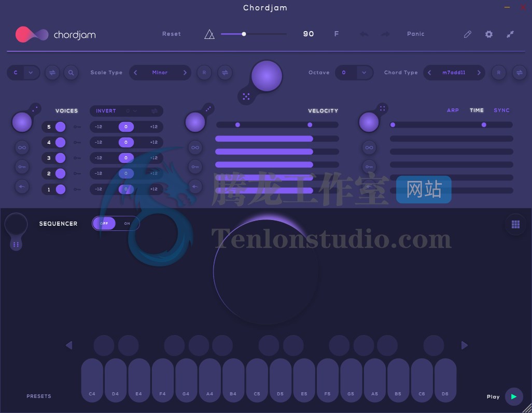Switch the Sequencer toggle to ON
The image size is (532, 413).
(127, 224)
